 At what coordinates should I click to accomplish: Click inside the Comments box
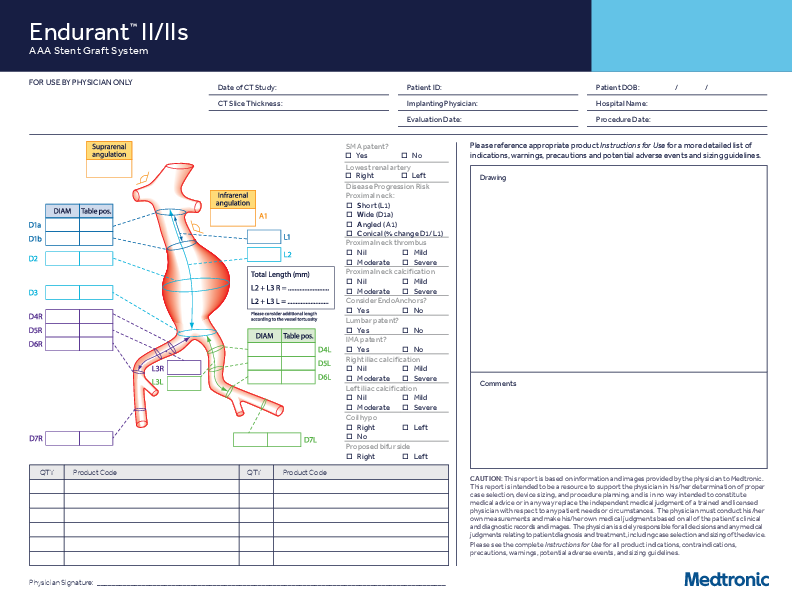619,421
